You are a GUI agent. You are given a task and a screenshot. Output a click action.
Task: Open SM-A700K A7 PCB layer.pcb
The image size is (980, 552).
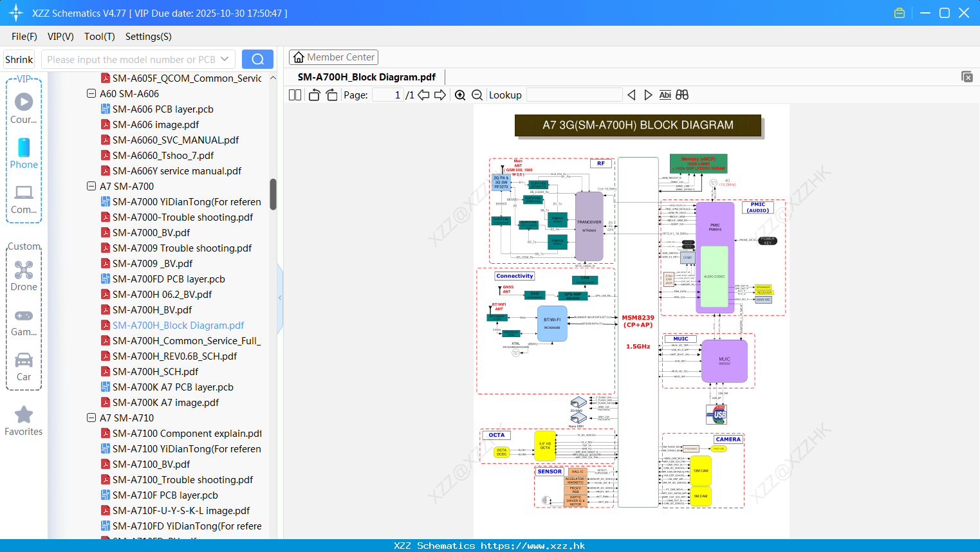[x=173, y=387]
